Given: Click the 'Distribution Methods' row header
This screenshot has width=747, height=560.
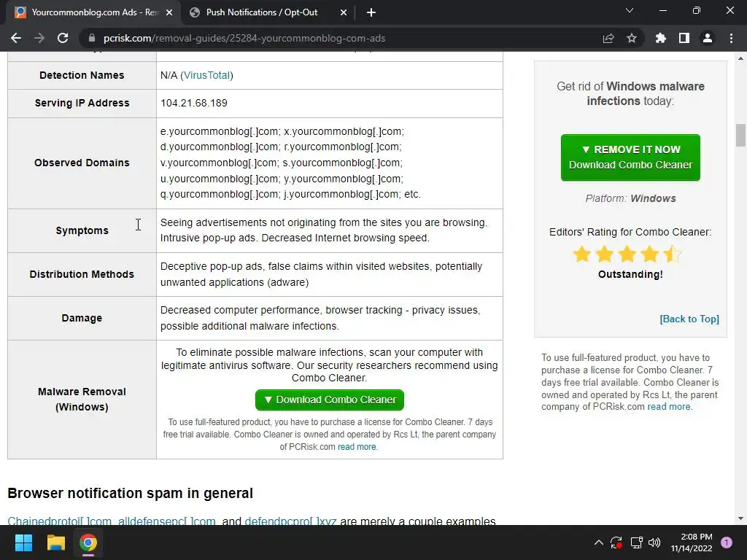Looking at the screenshot, I should 82,274.
